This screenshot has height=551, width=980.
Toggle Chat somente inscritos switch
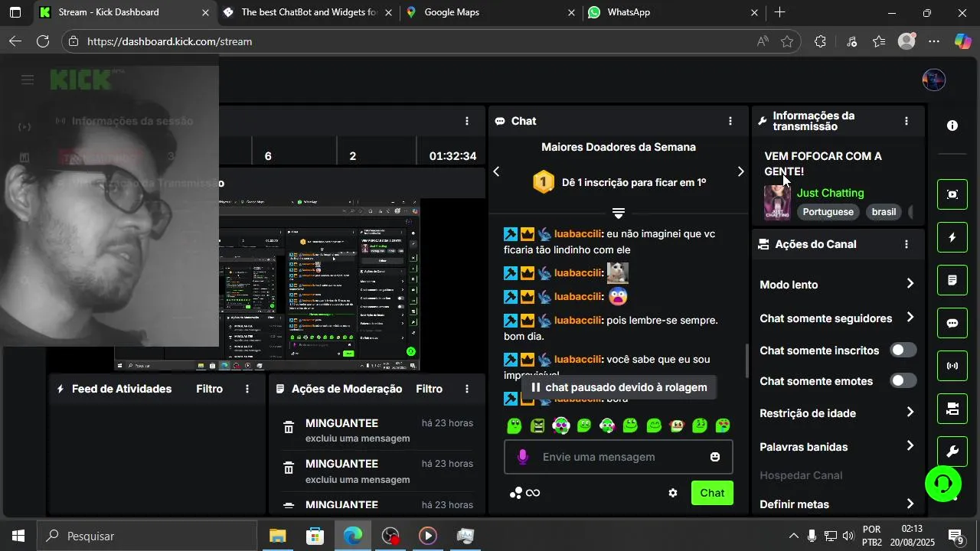point(903,350)
